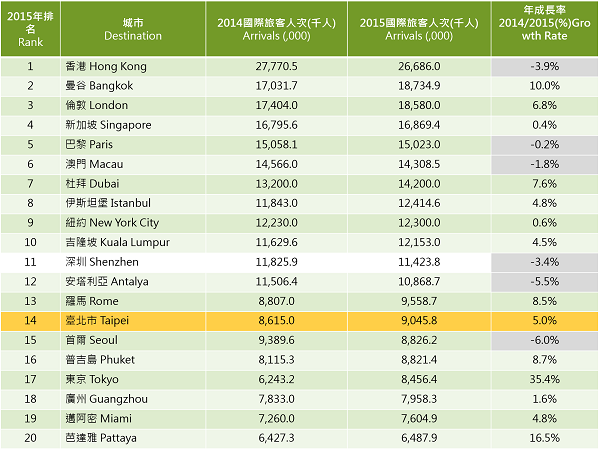Click Rome's 2014 value 8,807.0
The width and height of the screenshot is (600, 451).
(276, 301)
